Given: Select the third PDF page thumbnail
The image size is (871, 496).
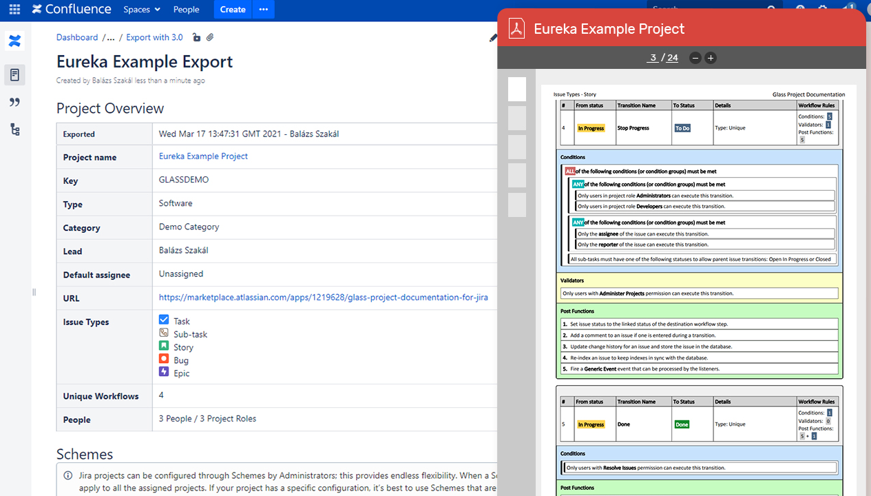Looking at the screenshot, I should tap(517, 147).
